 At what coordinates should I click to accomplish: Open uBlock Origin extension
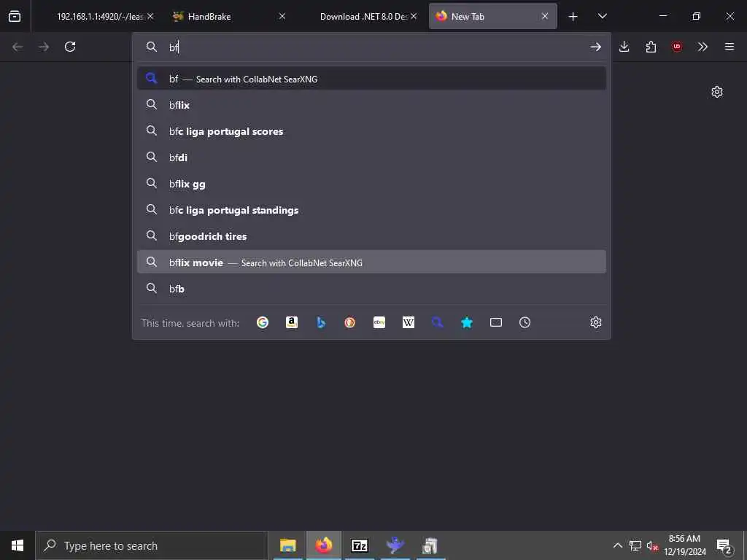point(677,47)
